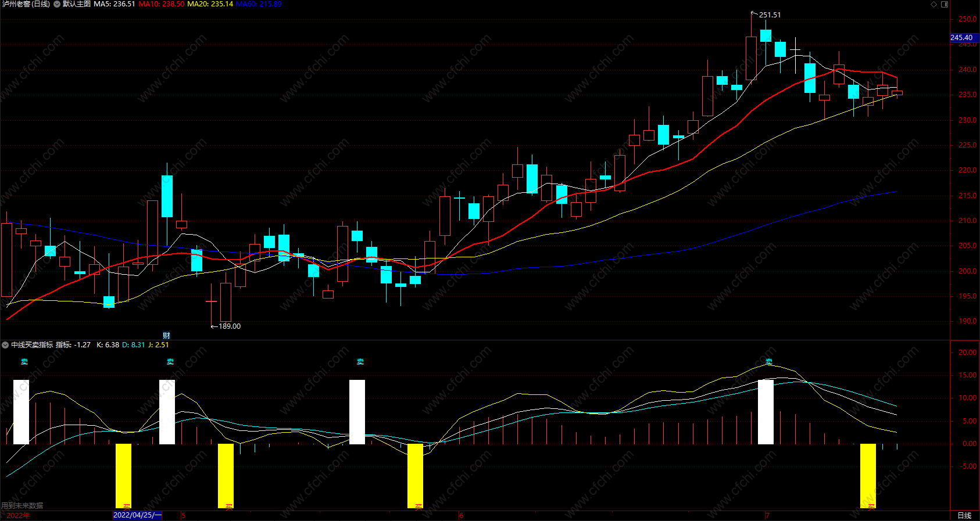Click the 20.00 indicator axis label
The height and width of the screenshot is (521, 980).
tap(967, 353)
